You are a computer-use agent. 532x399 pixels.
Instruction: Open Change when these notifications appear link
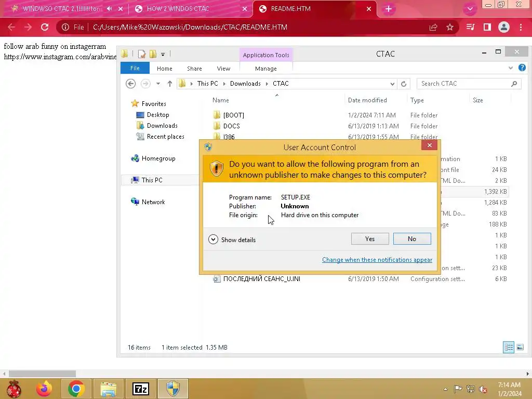[x=377, y=260]
